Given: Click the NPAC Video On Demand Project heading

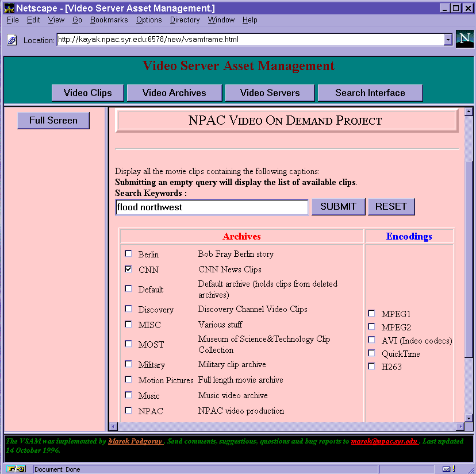Looking at the screenshot, I should point(285,121).
